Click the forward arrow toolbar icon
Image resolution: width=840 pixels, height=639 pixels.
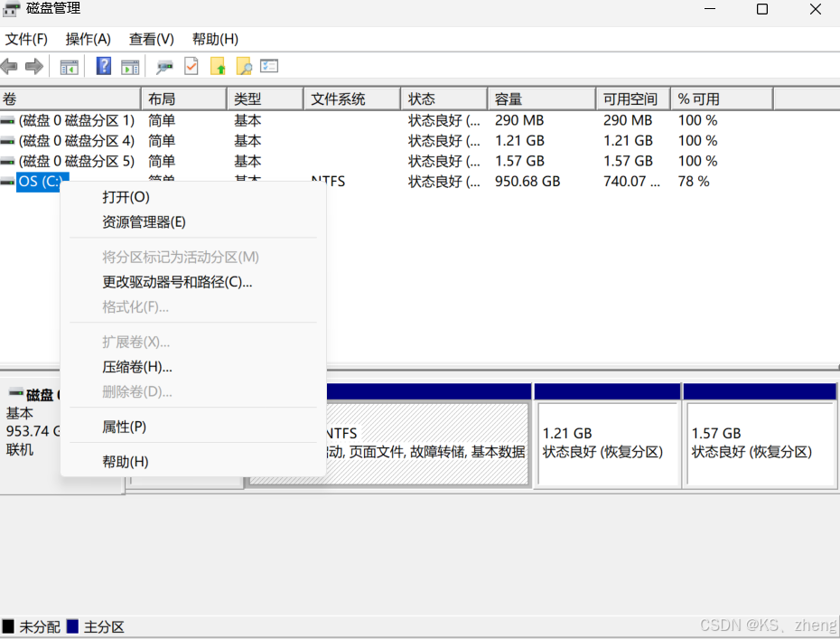click(34, 67)
